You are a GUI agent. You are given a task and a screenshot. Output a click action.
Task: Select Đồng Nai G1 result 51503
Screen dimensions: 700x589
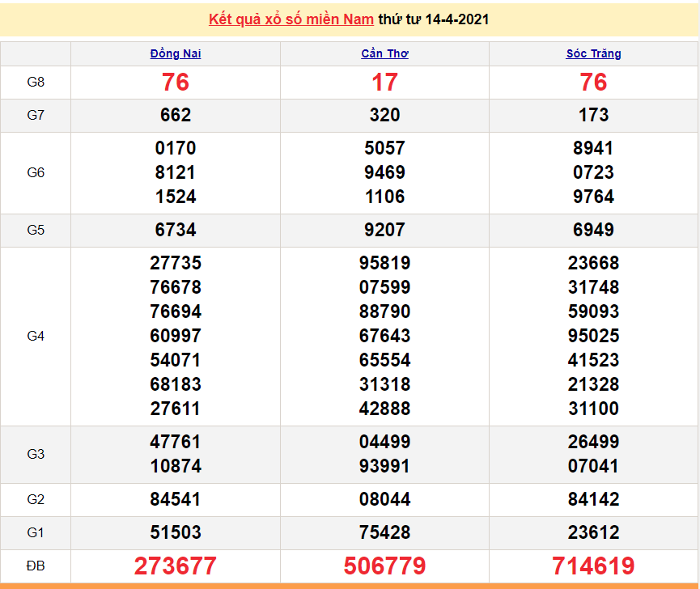click(x=176, y=533)
